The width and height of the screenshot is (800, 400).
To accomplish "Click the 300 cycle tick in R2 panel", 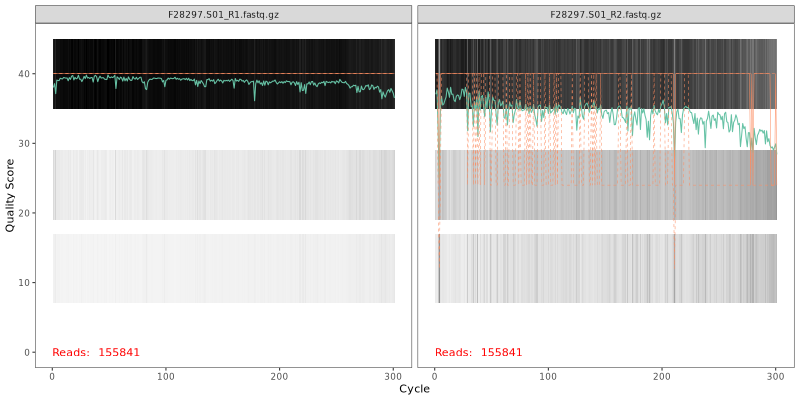I will pyautogui.click(x=776, y=376).
